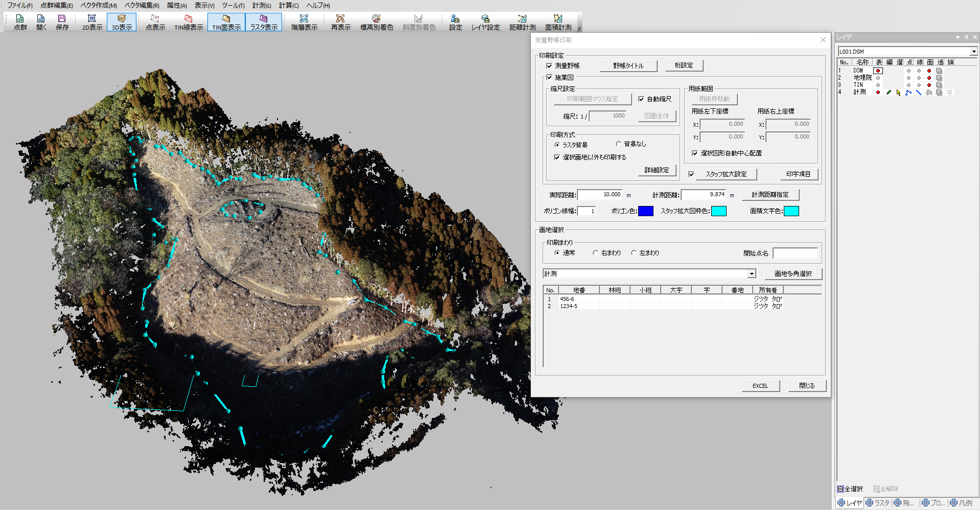Open the ベクタ作成(M) menu
The image size is (980, 510).
(99, 6)
